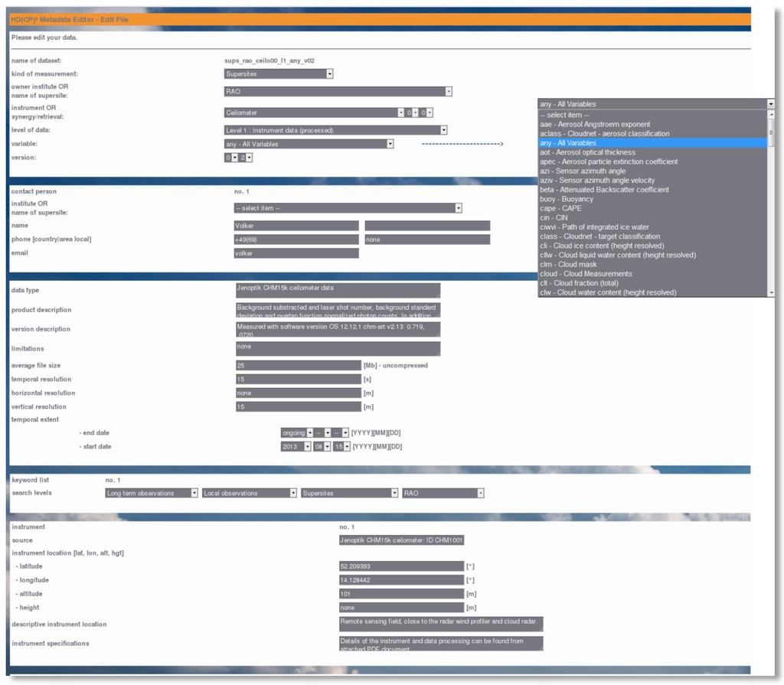
Task: Select 'aae - Aerosol Angstroem exponent' option
Action: click(x=595, y=124)
